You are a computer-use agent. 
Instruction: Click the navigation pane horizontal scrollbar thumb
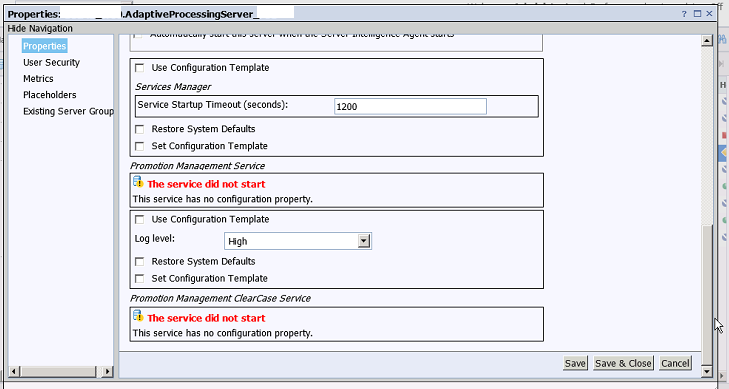58,371
